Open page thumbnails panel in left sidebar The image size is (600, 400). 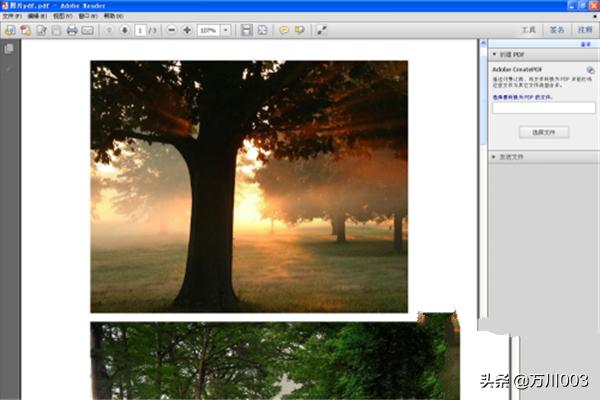coord(9,49)
